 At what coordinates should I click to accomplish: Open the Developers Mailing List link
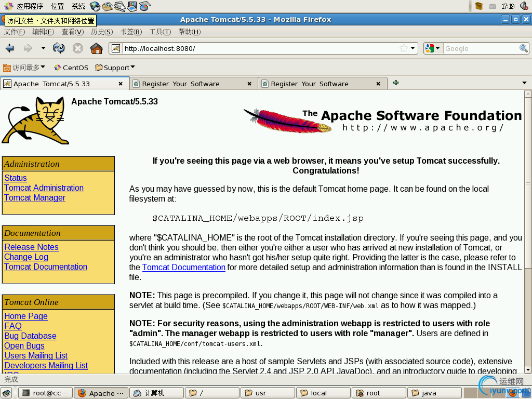46,365
